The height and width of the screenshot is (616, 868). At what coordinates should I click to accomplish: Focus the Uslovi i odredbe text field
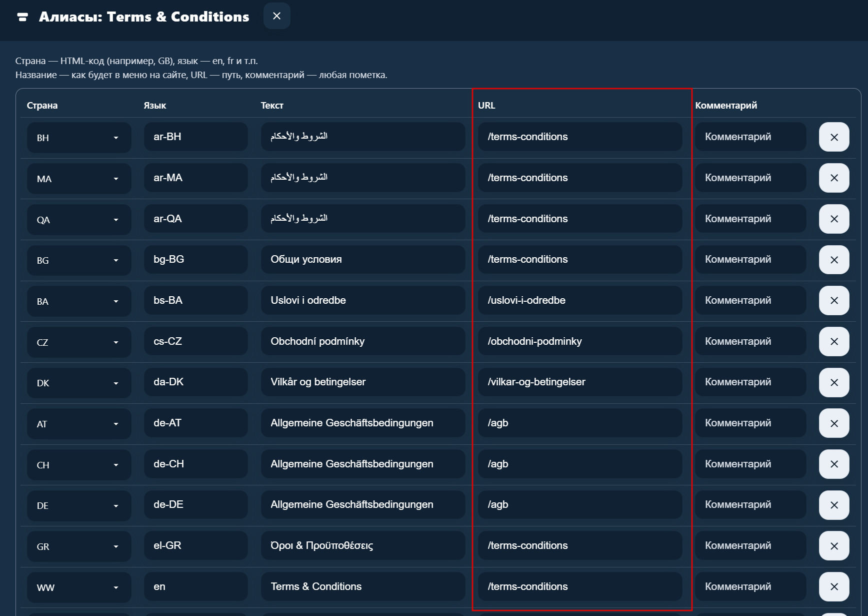[x=363, y=300]
